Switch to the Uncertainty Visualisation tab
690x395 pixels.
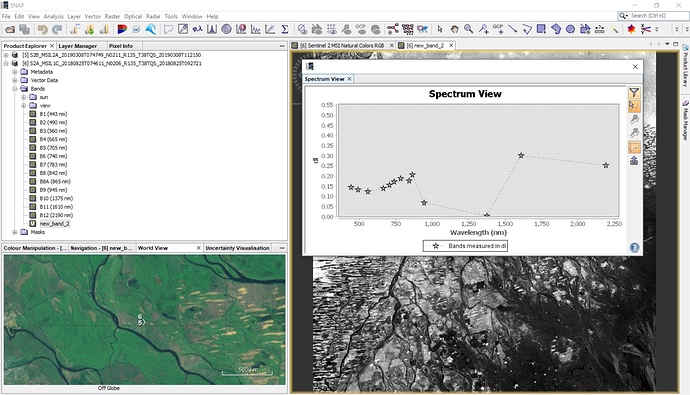[x=238, y=248]
